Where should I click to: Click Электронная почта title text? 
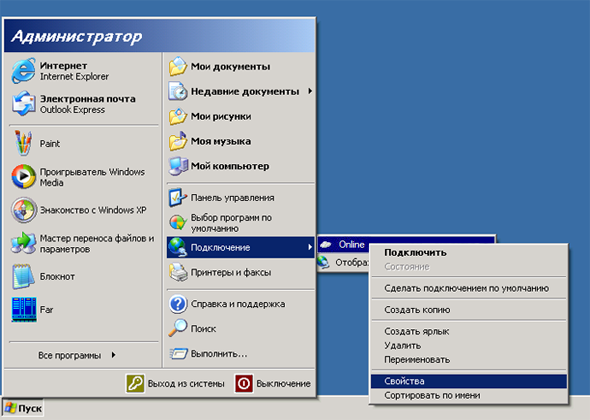point(88,99)
